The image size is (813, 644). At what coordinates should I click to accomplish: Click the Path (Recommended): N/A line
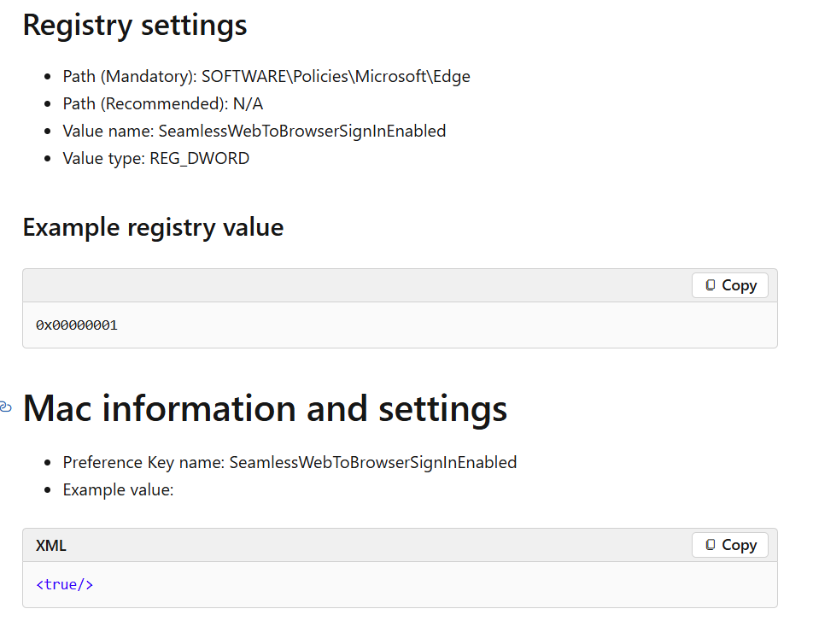163,103
